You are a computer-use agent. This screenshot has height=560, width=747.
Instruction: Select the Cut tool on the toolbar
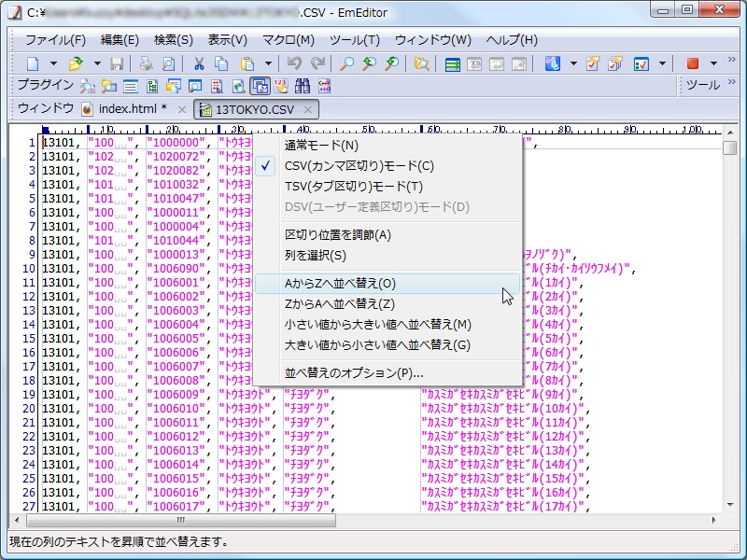pyautogui.click(x=201, y=63)
